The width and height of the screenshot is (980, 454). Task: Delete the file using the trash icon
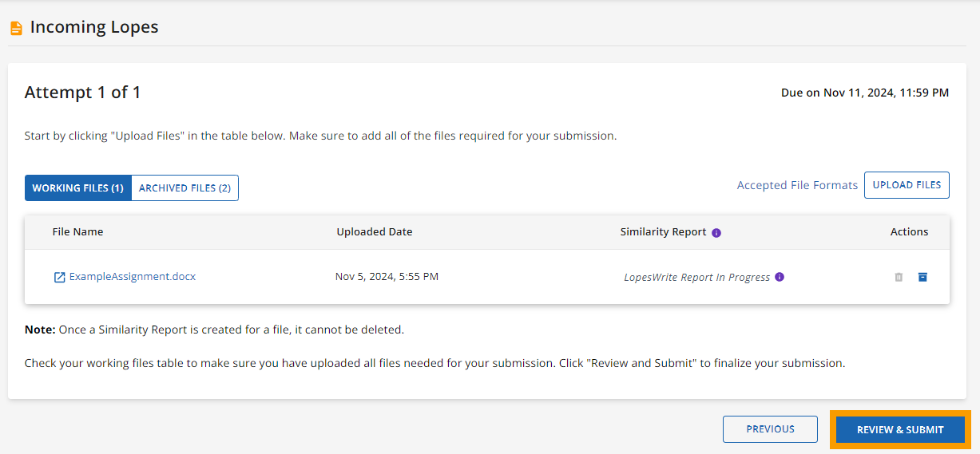(x=899, y=277)
